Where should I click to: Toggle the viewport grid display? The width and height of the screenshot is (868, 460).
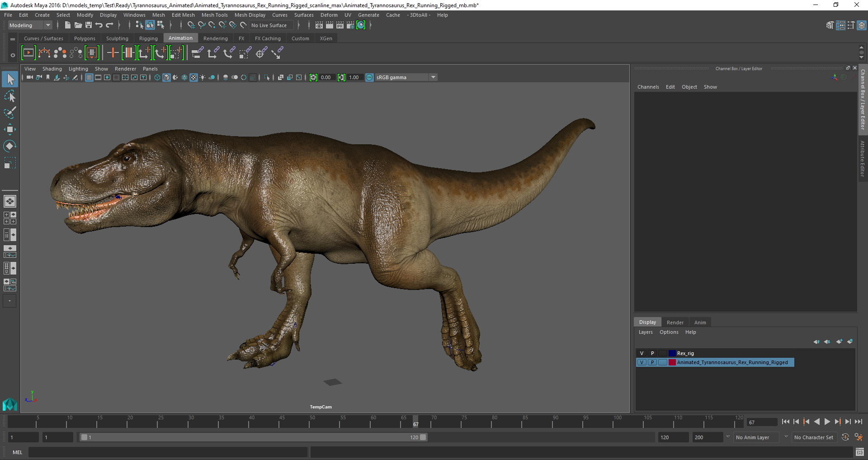click(x=89, y=77)
